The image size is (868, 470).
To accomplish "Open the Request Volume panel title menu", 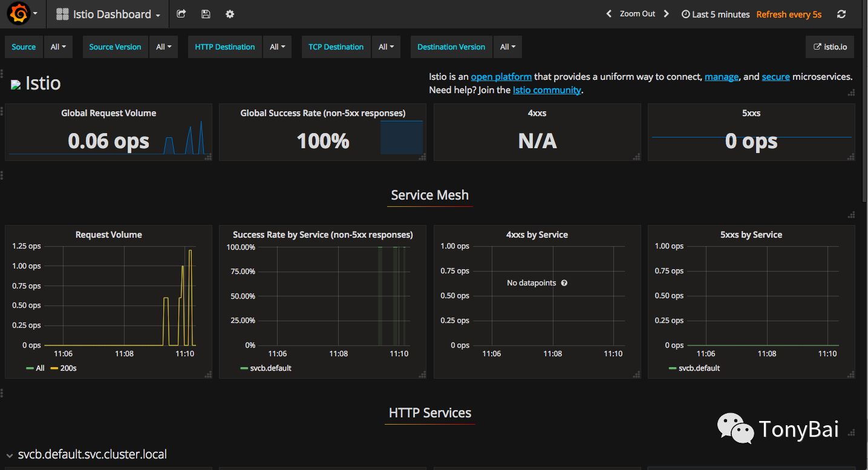I will [109, 235].
